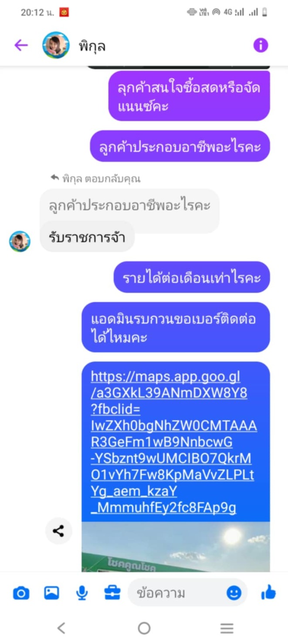Open the photo gallery icon

51,593
